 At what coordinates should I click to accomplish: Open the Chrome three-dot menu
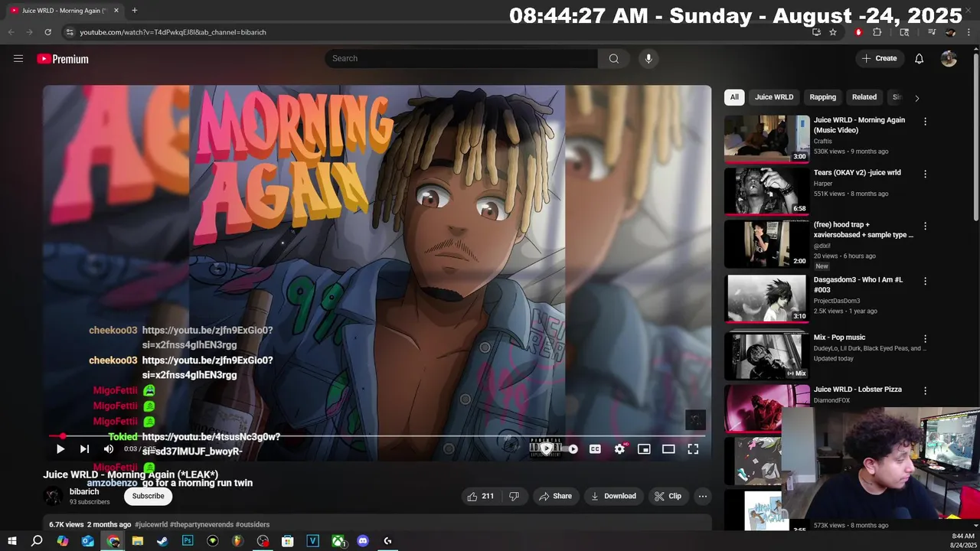point(969,32)
